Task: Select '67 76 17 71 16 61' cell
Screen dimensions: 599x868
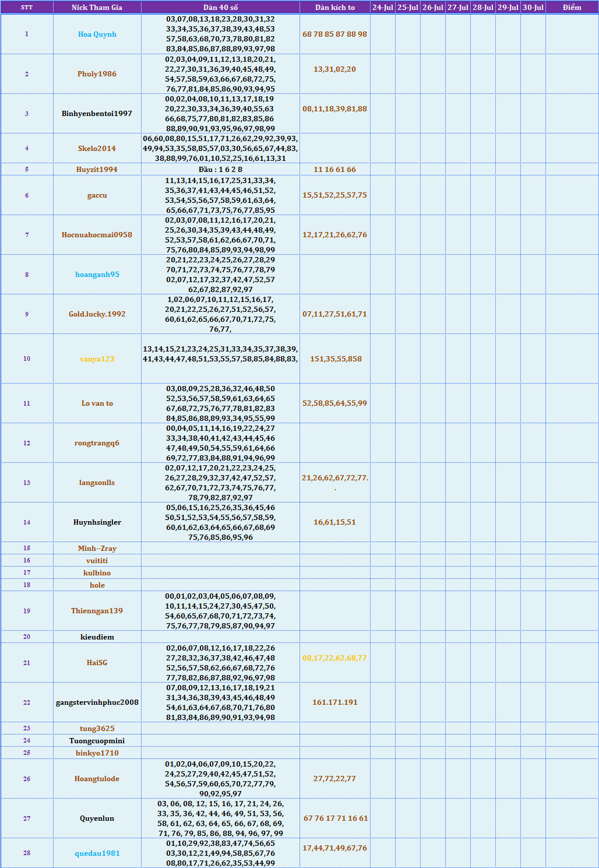Action: (x=336, y=818)
